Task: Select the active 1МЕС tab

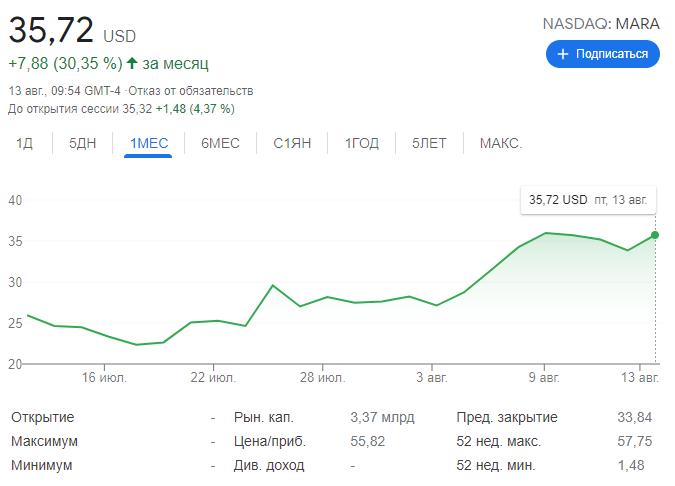Action: point(149,143)
